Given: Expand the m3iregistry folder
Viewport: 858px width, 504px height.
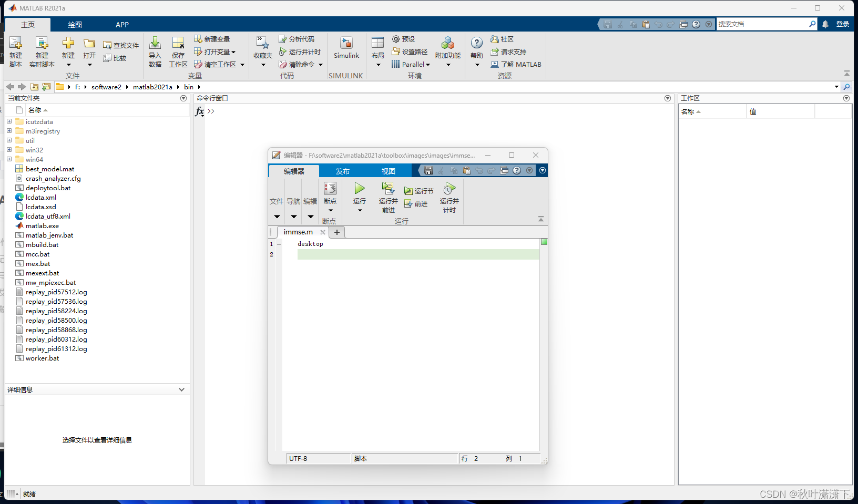Looking at the screenshot, I should pyautogui.click(x=9, y=131).
